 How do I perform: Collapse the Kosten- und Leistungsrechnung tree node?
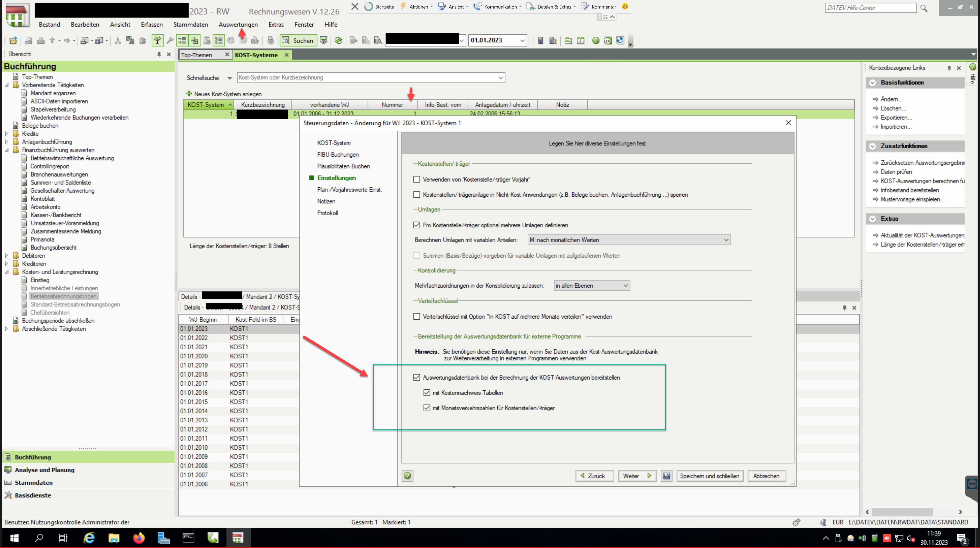tap(7, 272)
